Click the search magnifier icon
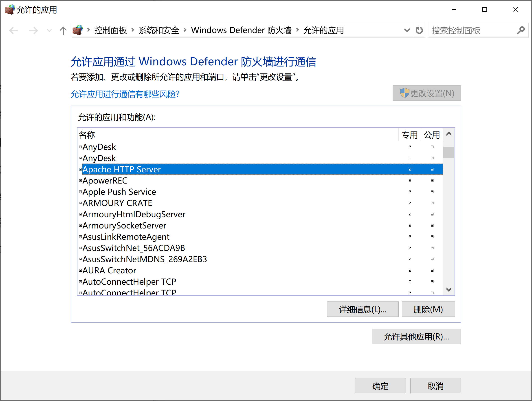Screen dimensions: 532x401 [x=521, y=30]
